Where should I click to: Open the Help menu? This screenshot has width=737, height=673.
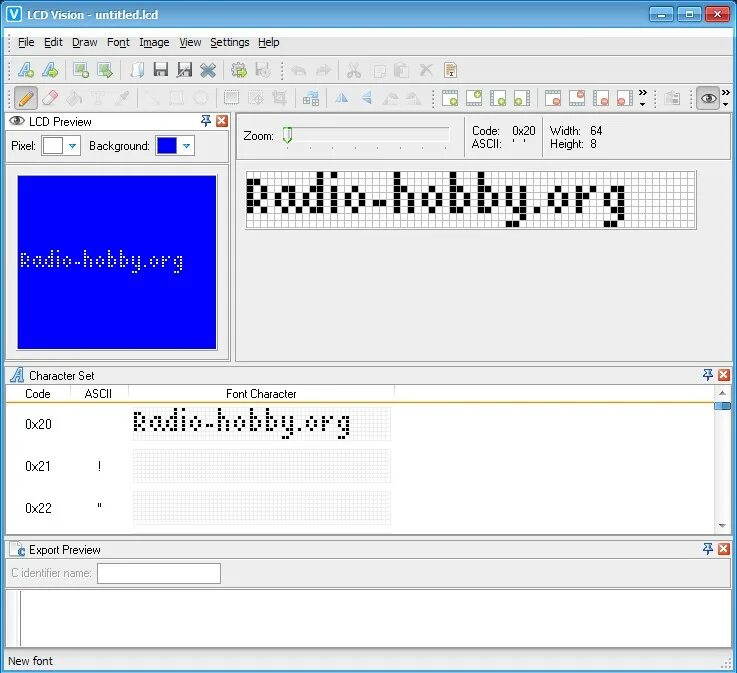269,42
